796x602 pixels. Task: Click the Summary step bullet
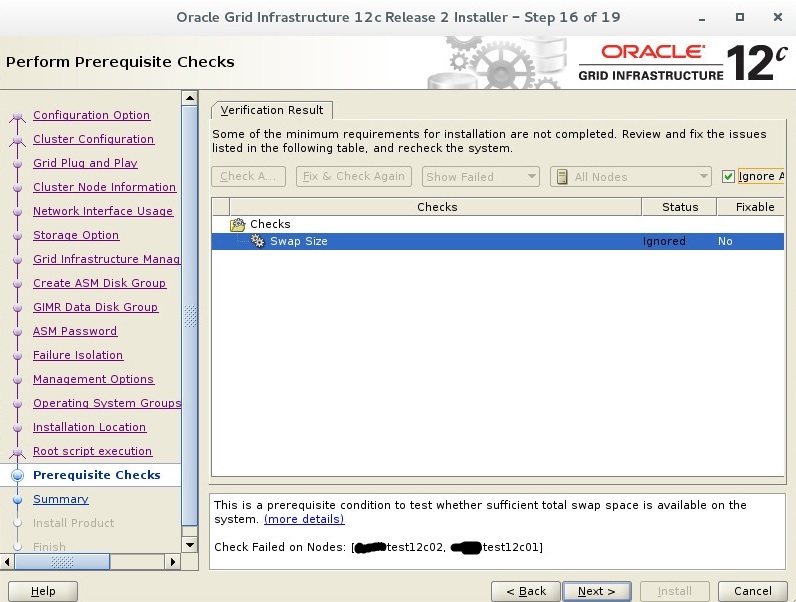[x=17, y=499]
